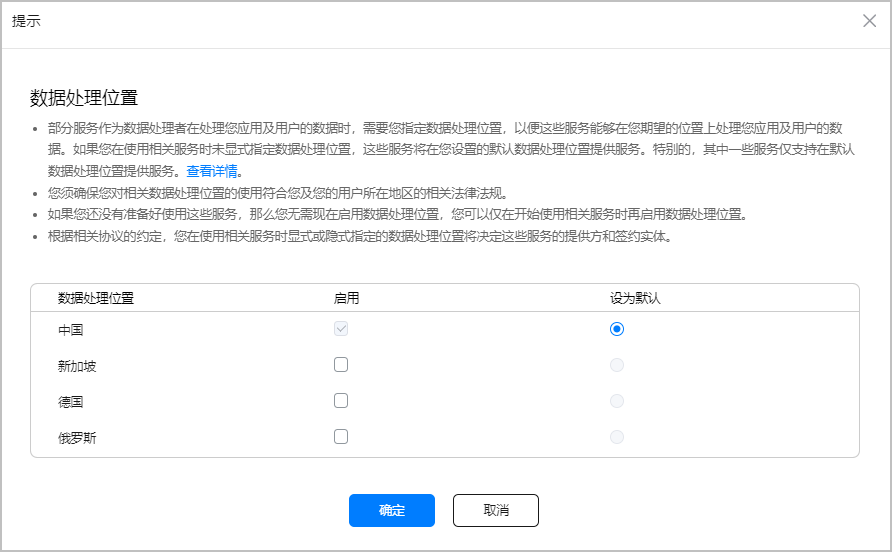Click the 德国 row label
The height and width of the screenshot is (552, 892).
[70, 402]
